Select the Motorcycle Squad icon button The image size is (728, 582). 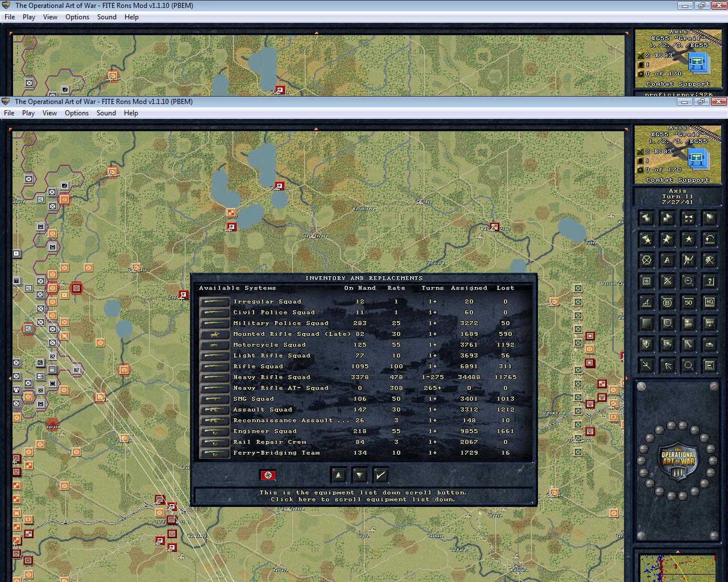click(x=214, y=345)
